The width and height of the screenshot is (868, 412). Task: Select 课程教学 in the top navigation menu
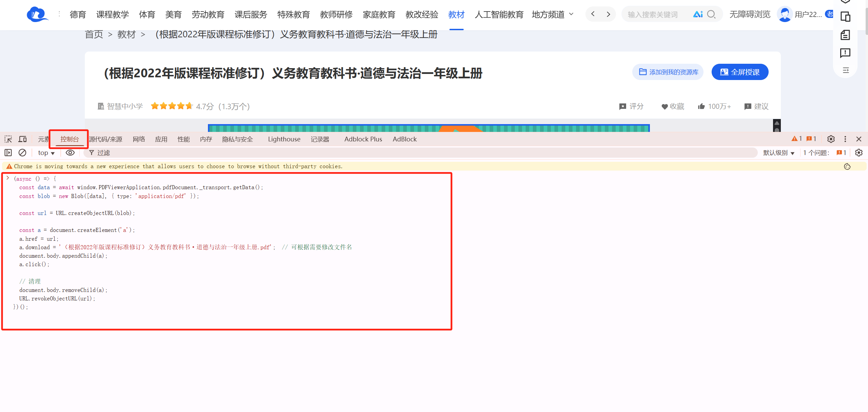coord(112,15)
